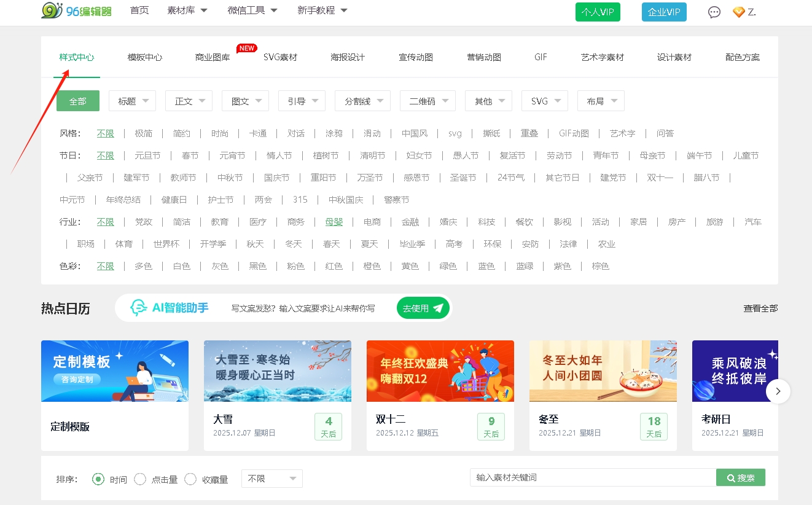812x505 pixels.
Task: Open the 素材库 menu in top navigation
Action: (x=187, y=10)
